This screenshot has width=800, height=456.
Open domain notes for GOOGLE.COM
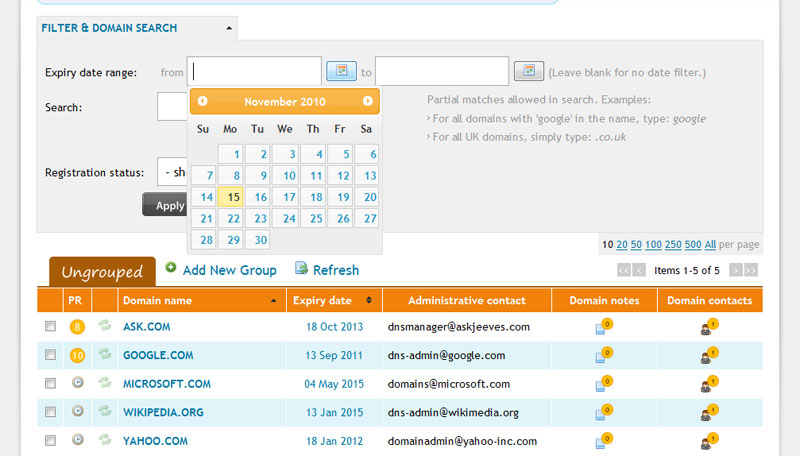pyautogui.click(x=603, y=355)
